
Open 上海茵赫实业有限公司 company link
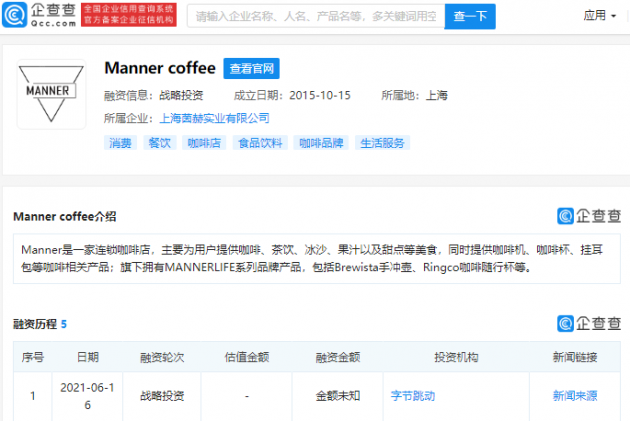point(214,118)
